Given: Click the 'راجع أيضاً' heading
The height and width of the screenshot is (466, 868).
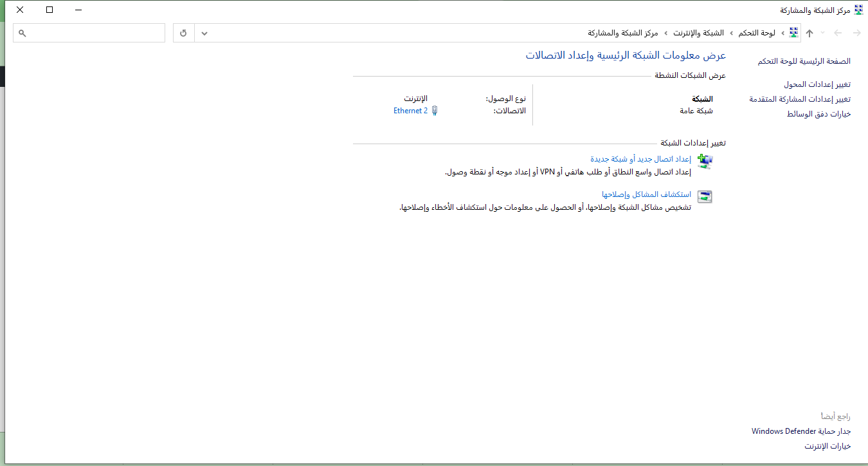Looking at the screenshot, I should pyautogui.click(x=836, y=416).
